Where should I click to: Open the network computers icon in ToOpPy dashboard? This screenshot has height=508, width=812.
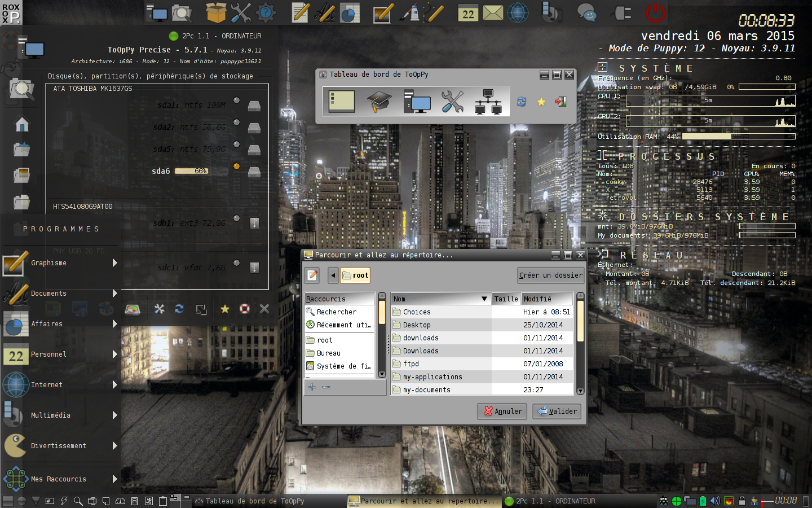point(488,102)
